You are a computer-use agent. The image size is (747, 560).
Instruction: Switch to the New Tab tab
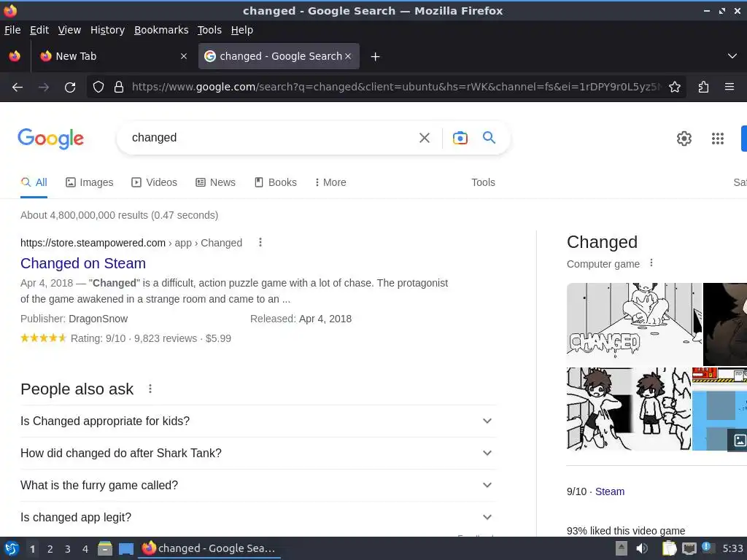tap(112, 56)
